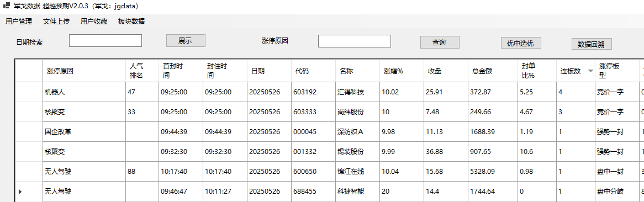The width and height of the screenshot is (644, 202).
Task: Sort by the 涨停原因 column header
Action: point(84,71)
